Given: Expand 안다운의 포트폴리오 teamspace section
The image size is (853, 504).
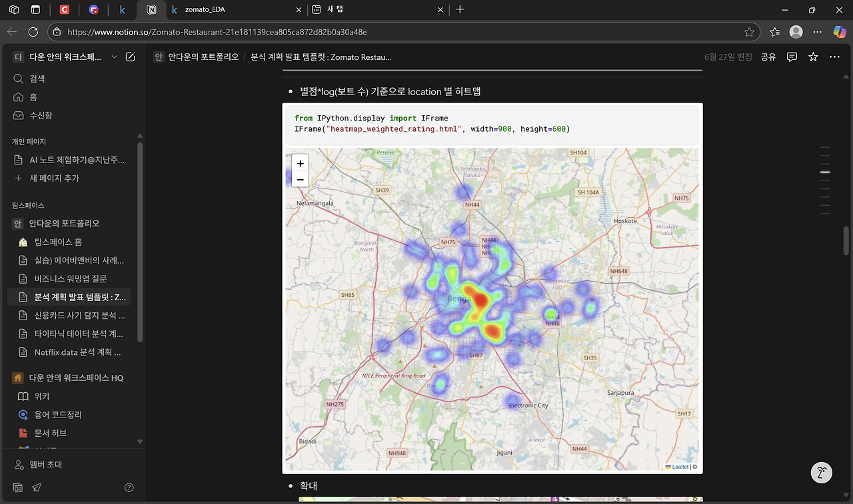Looking at the screenshot, I should click(64, 224).
